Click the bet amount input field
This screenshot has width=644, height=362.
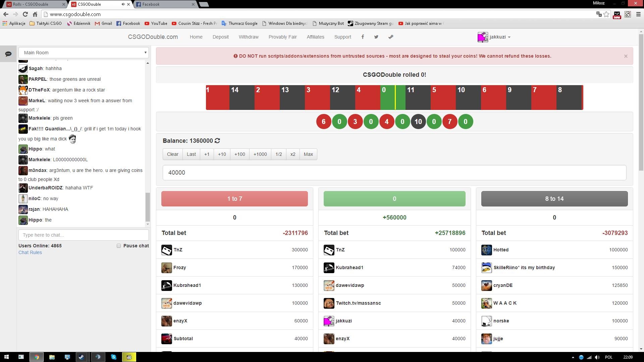394,173
